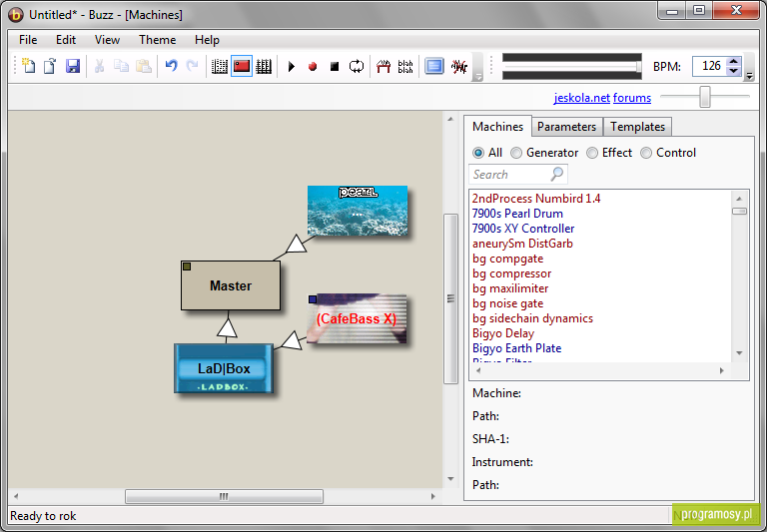Click the LaD|Box machine
Screen dimensions: 767x532
tap(224, 368)
